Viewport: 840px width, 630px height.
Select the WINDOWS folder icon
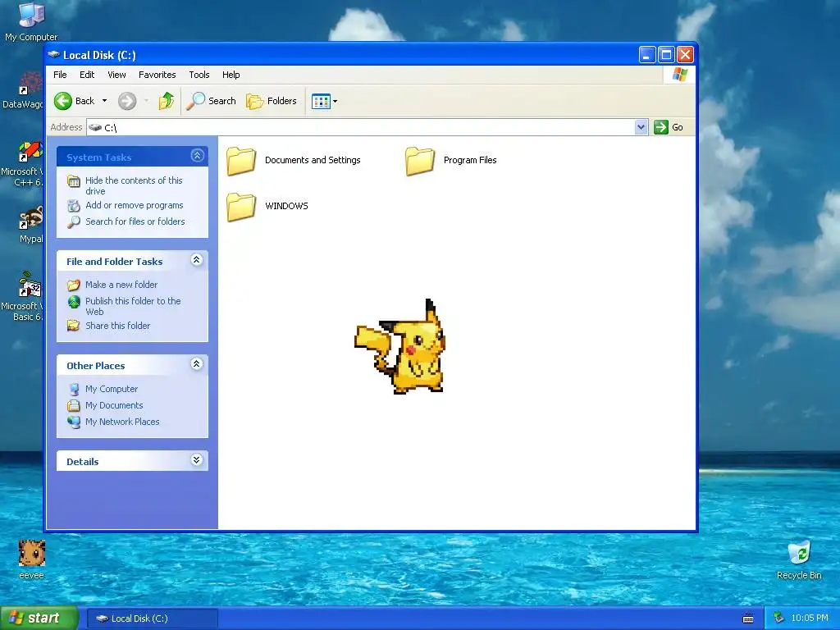click(241, 206)
